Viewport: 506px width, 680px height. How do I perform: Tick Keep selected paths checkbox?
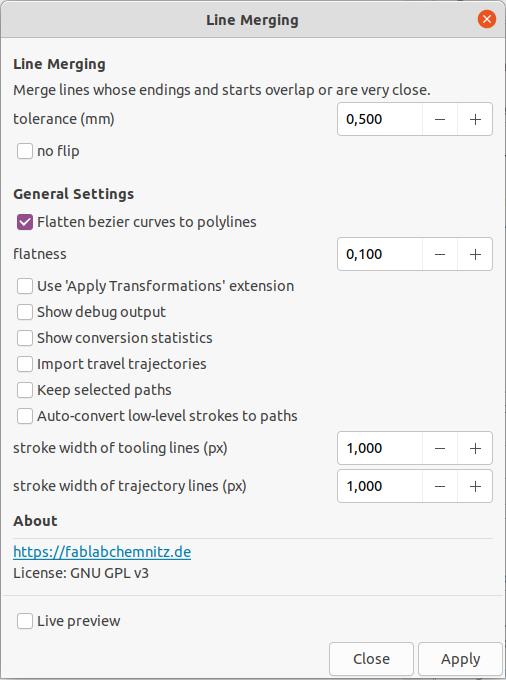[25, 390]
